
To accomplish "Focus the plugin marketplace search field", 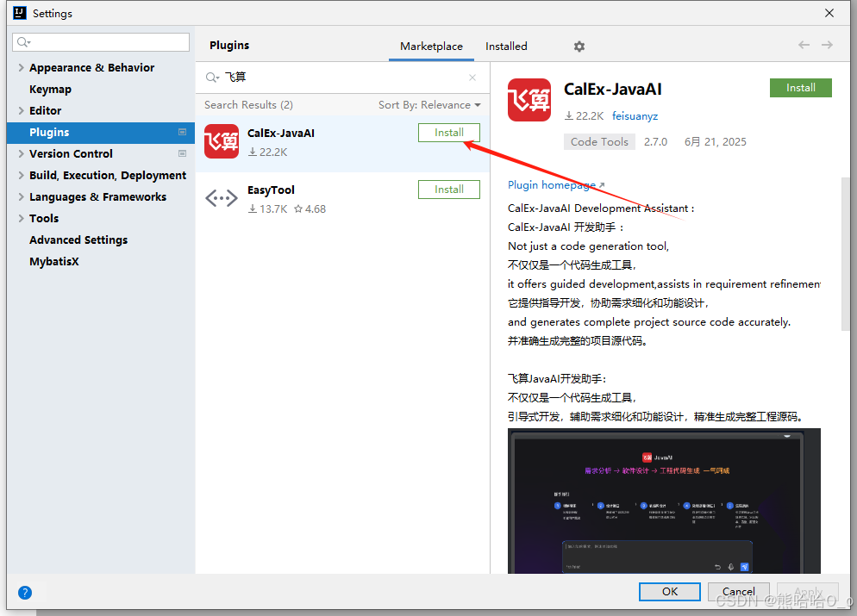I will 342,78.
